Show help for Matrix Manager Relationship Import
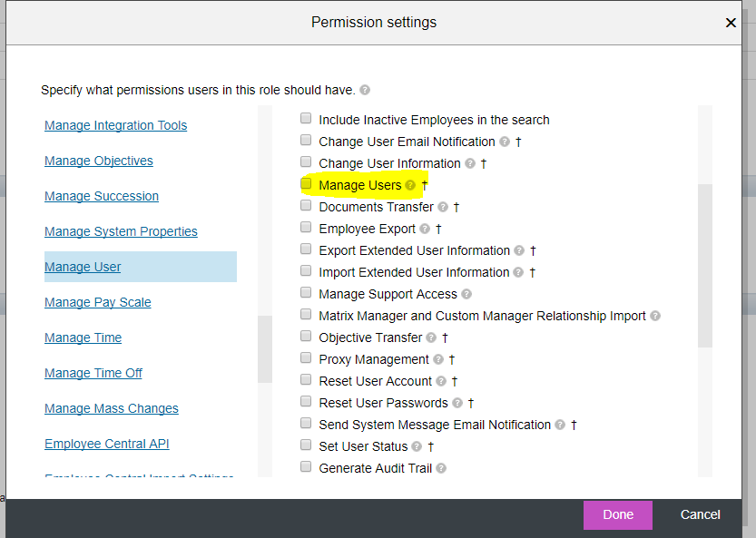Image resolution: width=756 pixels, height=538 pixels. coord(654,316)
